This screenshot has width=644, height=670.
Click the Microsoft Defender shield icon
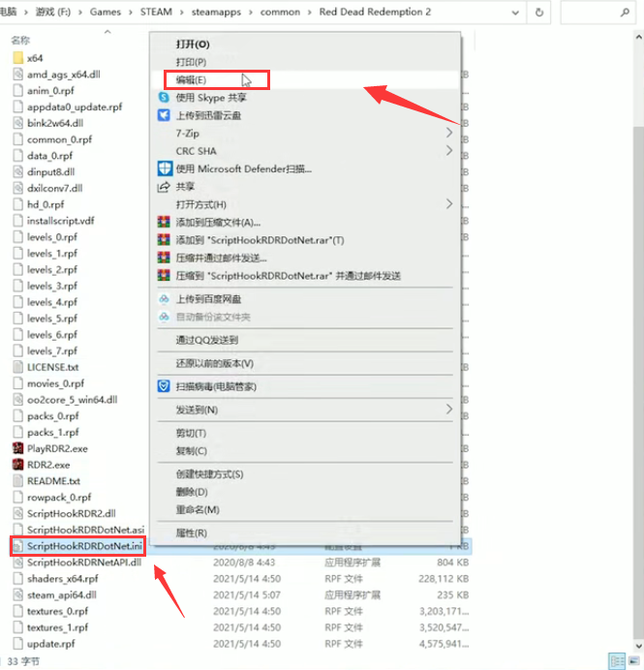(x=165, y=168)
